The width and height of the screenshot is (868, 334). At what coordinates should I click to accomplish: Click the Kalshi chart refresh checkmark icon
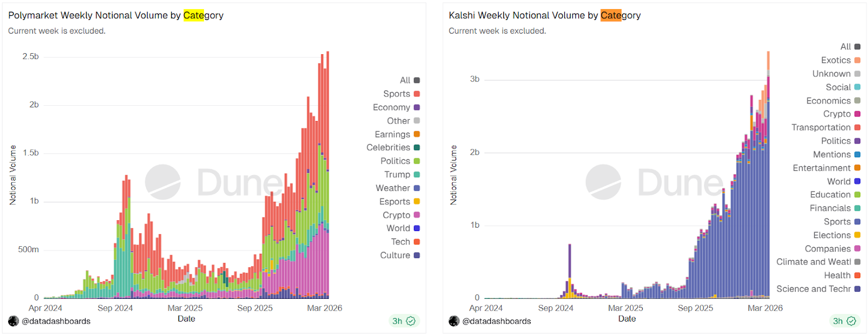click(852, 321)
